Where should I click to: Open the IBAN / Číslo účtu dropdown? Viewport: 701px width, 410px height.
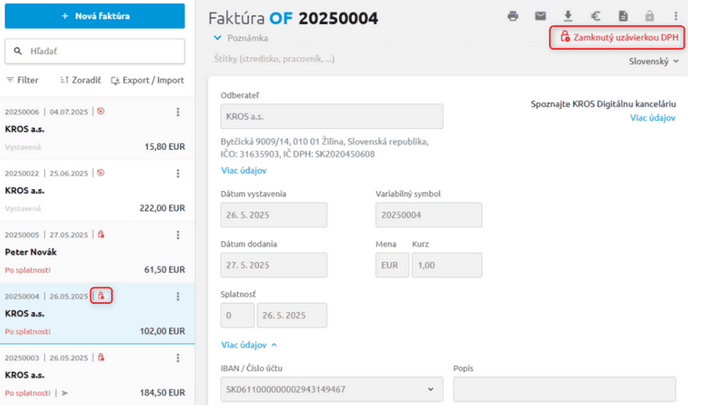point(331,388)
